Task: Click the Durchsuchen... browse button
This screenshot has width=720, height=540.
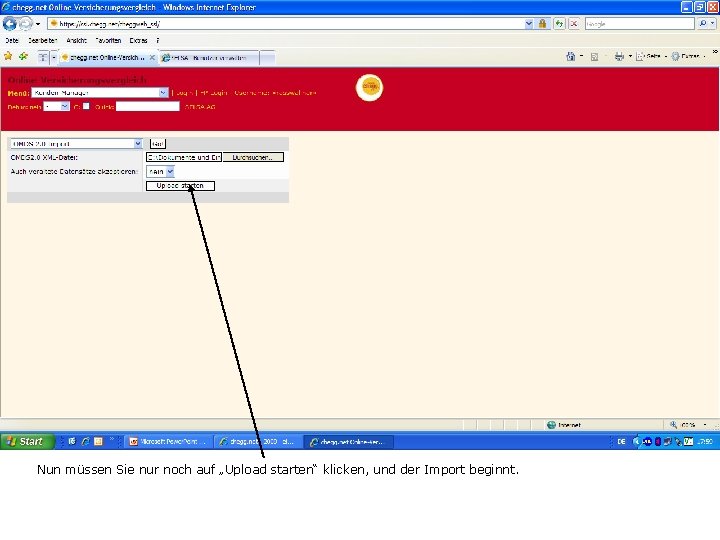Action: (253, 158)
